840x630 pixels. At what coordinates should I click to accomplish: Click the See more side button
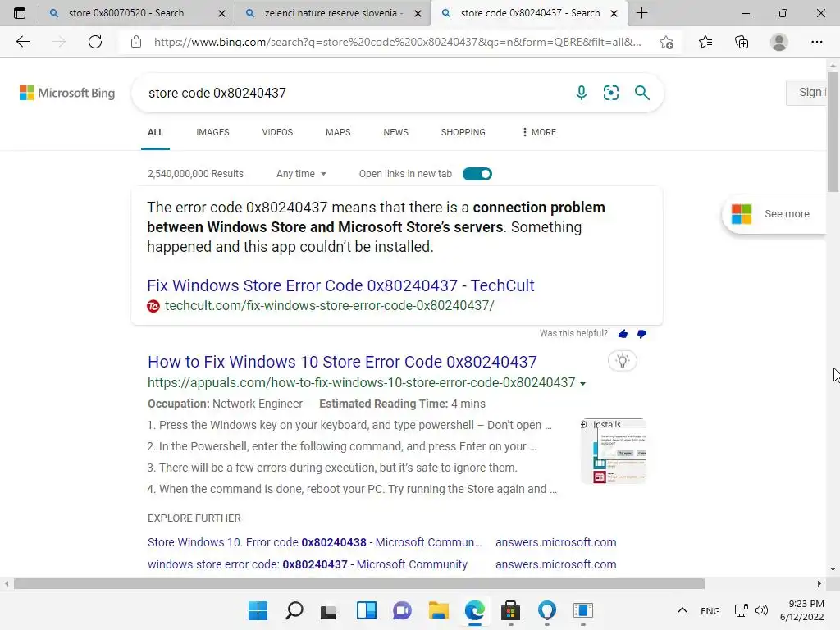click(774, 214)
